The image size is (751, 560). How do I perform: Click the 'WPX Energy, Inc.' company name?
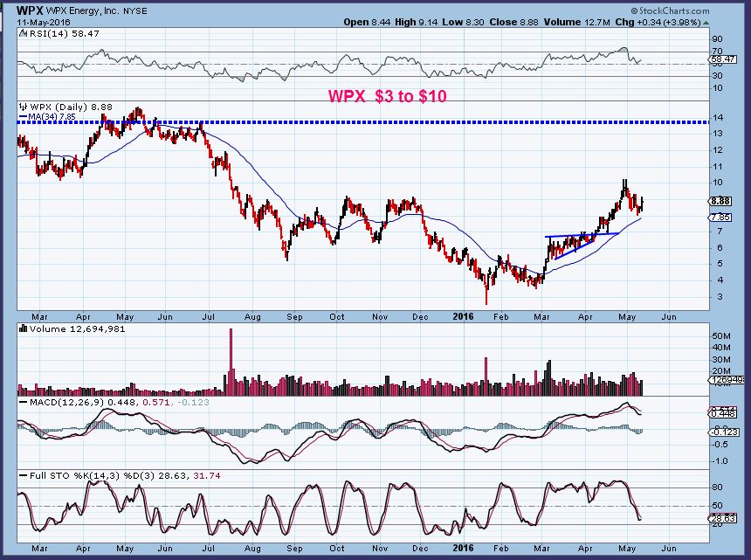tap(82, 11)
